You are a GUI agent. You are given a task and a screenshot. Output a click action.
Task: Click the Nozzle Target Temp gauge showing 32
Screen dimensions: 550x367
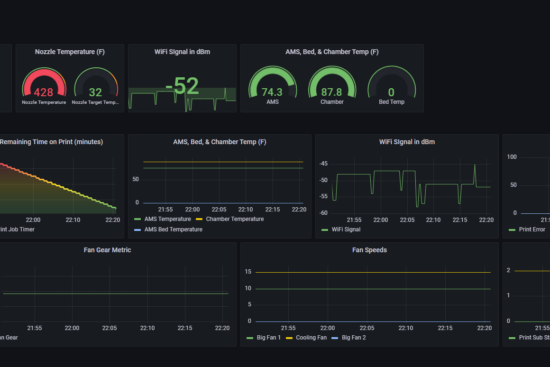tap(95, 86)
